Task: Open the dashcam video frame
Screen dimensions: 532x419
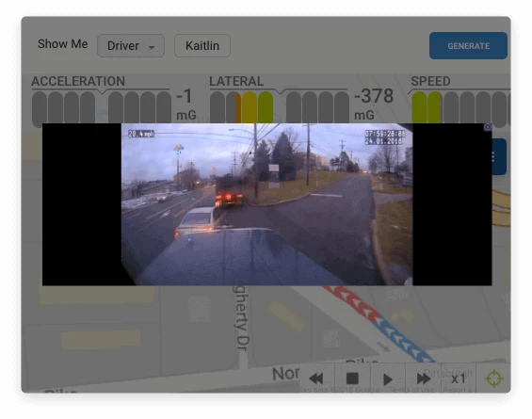Action: point(267,204)
